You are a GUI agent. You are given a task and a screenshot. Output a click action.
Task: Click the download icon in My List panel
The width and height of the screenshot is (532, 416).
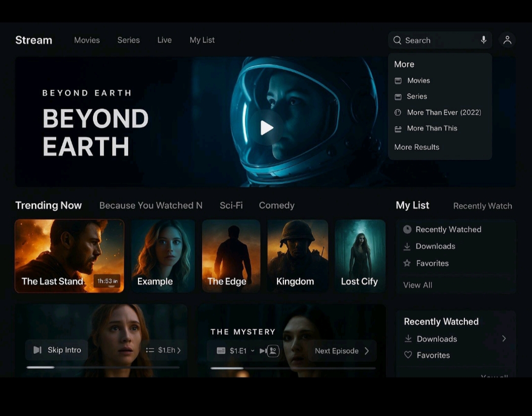(x=407, y=246)
